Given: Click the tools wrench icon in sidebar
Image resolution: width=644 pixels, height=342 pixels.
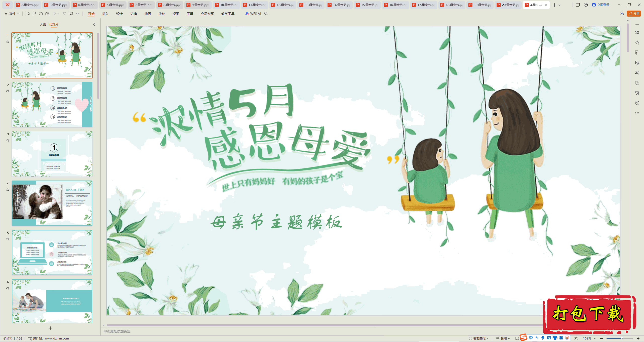Looking at the screenshot, I should 637,73.
